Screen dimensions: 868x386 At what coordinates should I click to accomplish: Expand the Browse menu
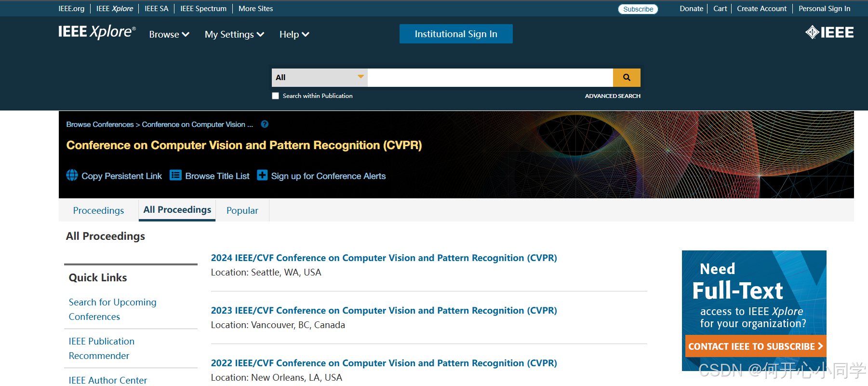169,34
